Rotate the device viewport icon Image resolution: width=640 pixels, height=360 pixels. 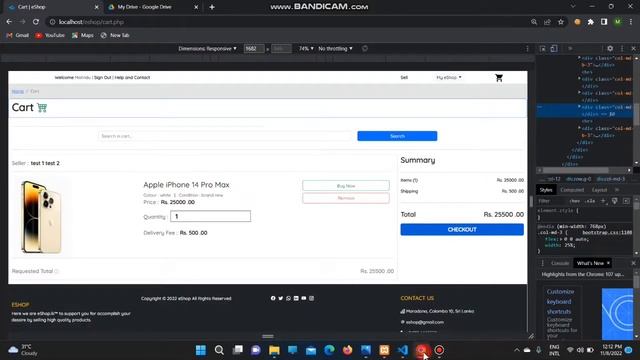point(365,49)
